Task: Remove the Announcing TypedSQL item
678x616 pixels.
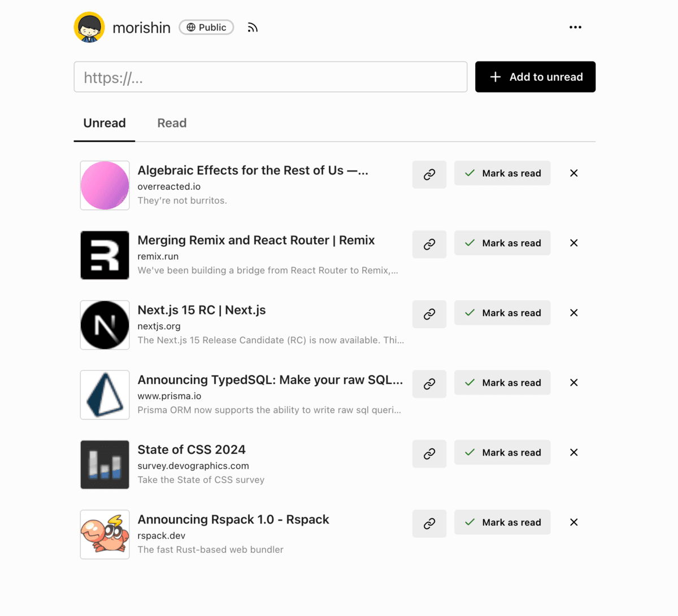Action: coord(574,382)
